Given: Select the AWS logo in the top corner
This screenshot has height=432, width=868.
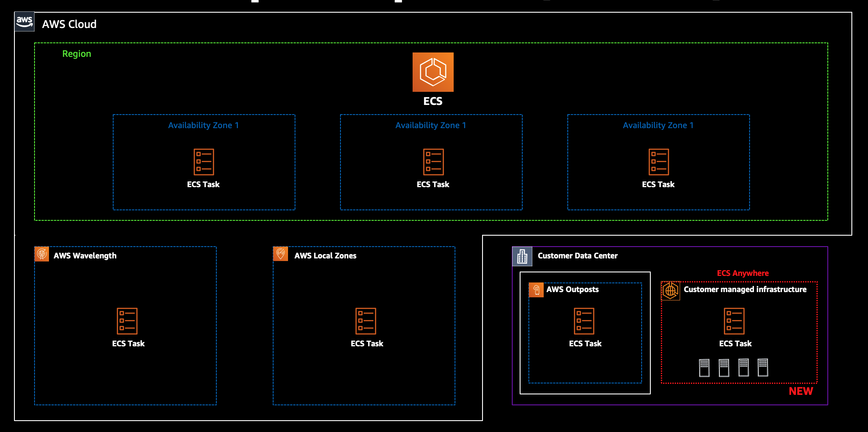Looking at the screenshot, I should (24, 21).
